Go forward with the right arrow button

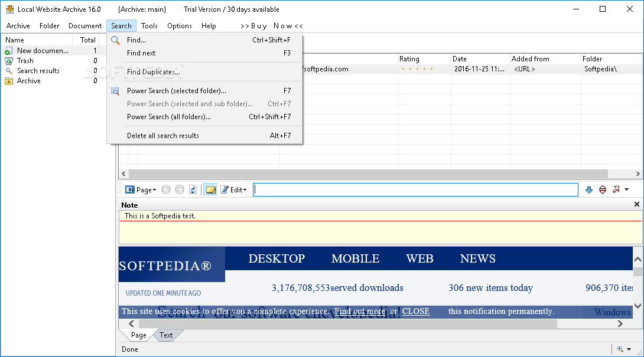(x=180, y=189)
